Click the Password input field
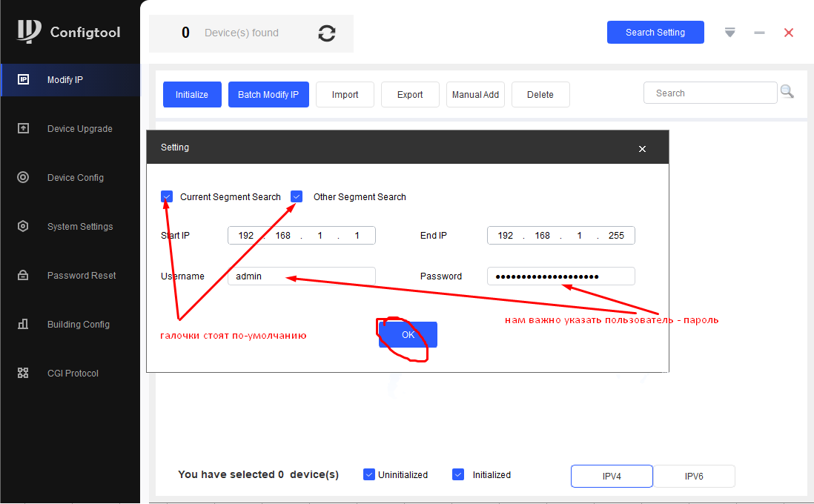This screenshot has width=814, height=504. pyautogui.click(x=561, y=276)
